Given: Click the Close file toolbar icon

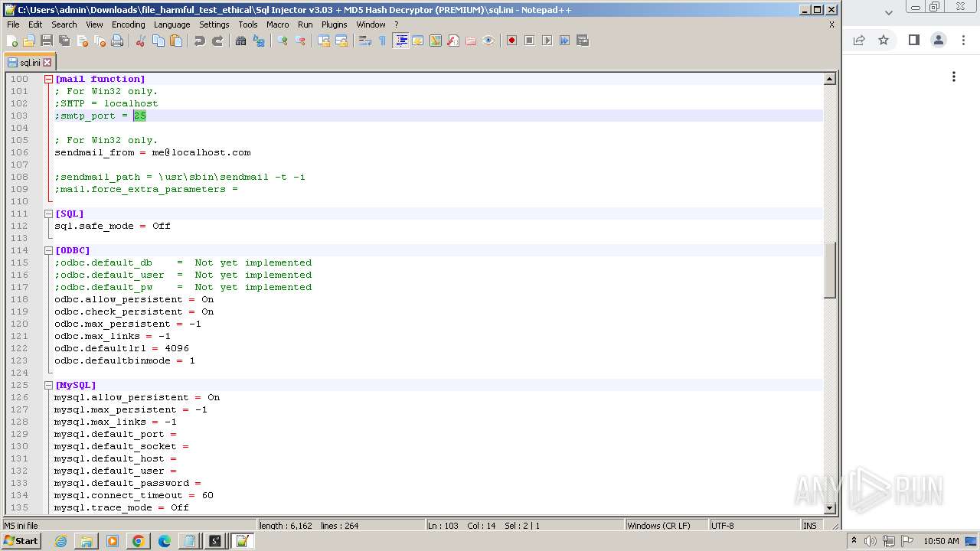Looking at the screenshot, I should (x=82, y=41).
